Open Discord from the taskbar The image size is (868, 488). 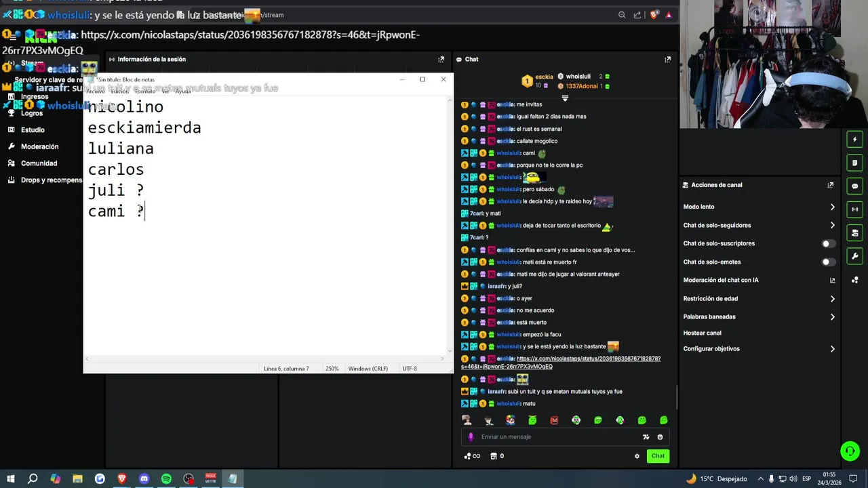[x=144, y=479]
